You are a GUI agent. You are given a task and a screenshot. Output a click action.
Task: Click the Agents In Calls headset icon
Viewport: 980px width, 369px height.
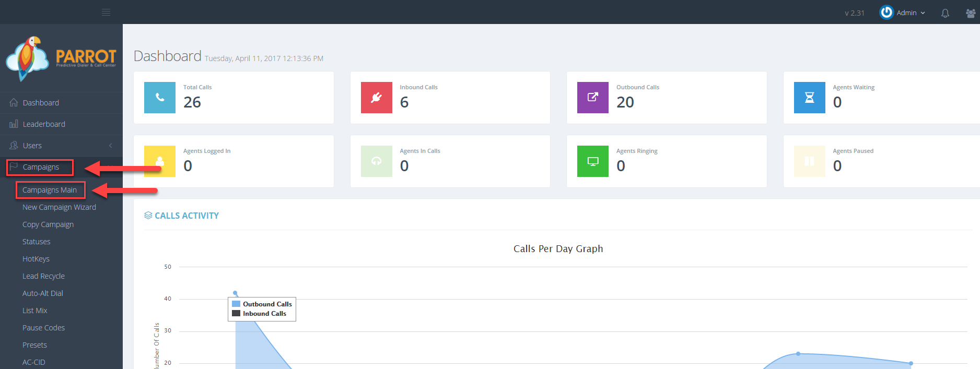[377, 161]
